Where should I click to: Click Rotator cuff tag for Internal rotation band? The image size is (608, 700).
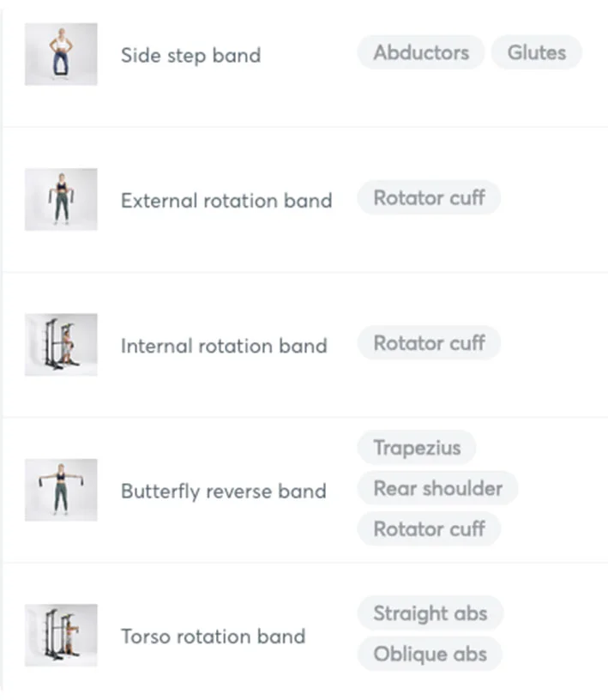429,342
